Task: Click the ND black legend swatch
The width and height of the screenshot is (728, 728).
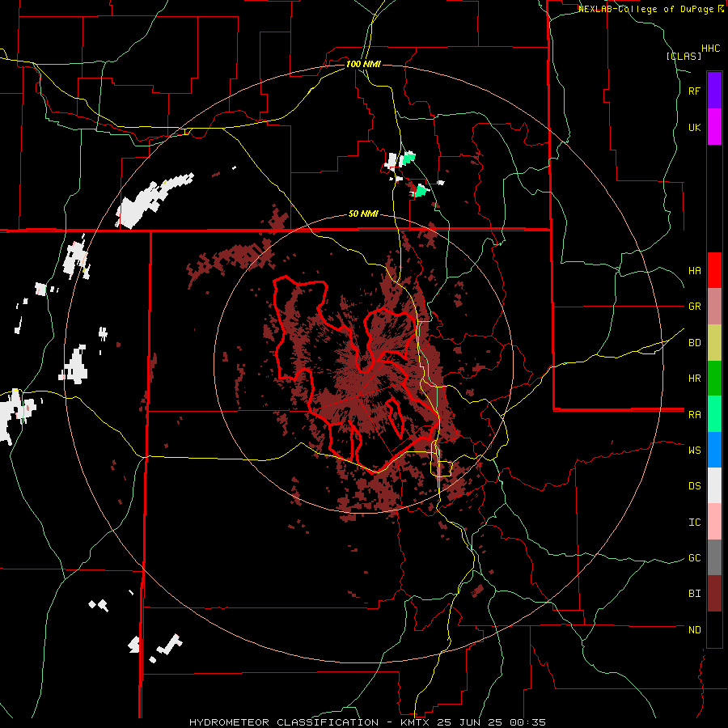Action: pos(714,629)
